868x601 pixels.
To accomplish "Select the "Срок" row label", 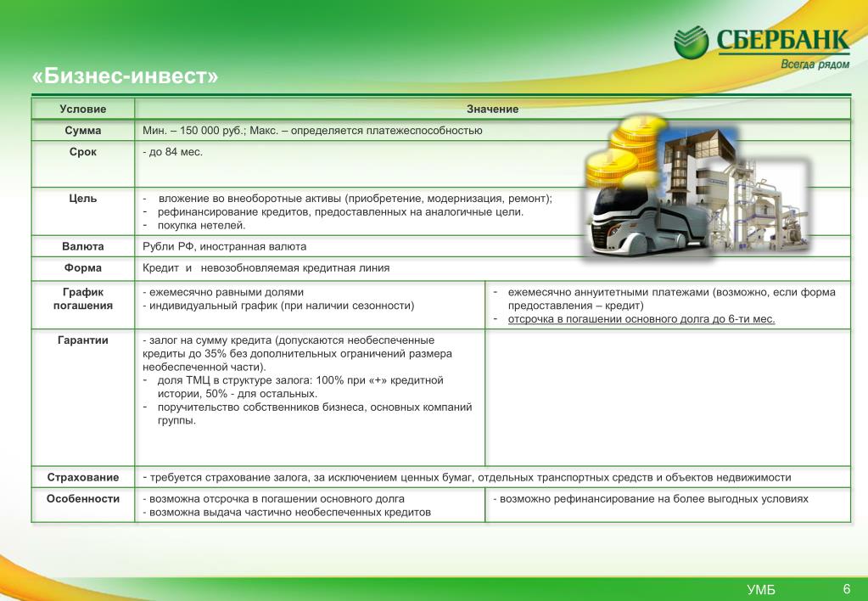I will (x=83, y=152).
